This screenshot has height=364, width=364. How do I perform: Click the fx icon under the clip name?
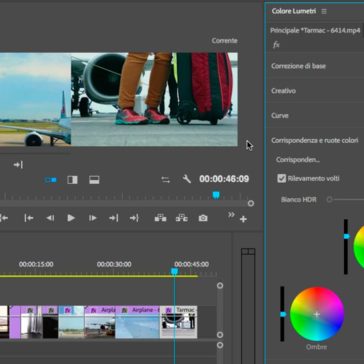(276, 45)
